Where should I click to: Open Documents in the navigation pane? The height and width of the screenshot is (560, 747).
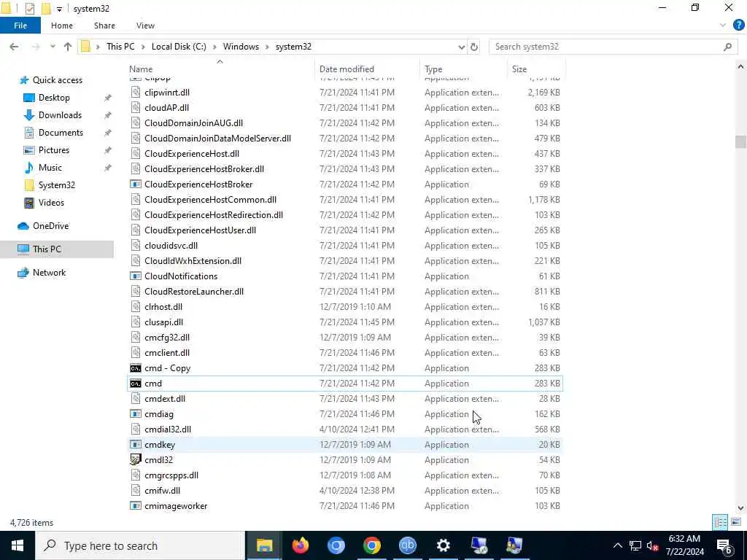(x=61, y=133)
